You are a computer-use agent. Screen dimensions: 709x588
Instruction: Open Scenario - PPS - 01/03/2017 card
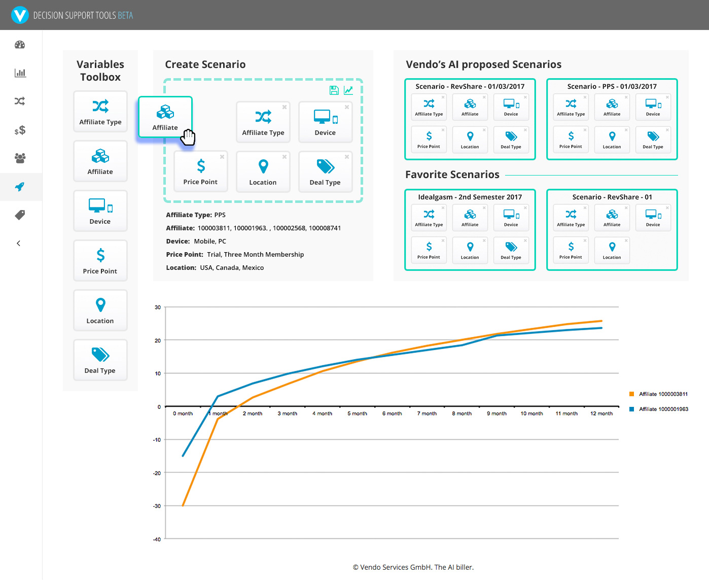pyautogui.click(x=612, y=119)
